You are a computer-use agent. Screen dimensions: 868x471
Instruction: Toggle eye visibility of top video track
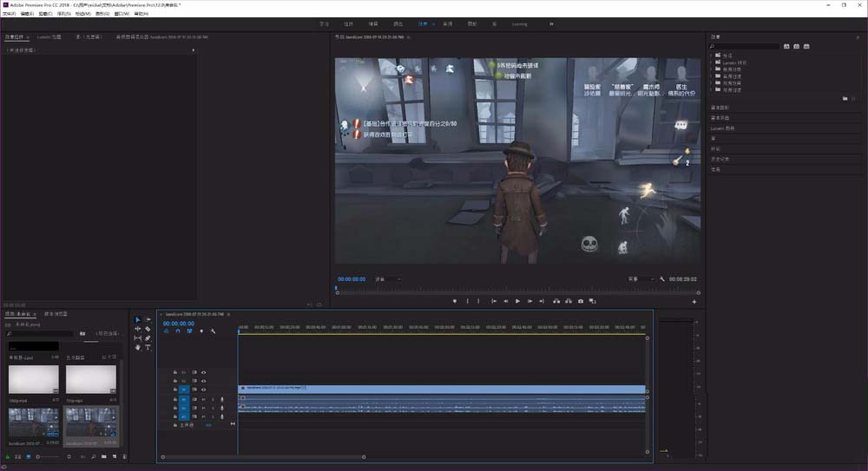click(x=204, y=372)
